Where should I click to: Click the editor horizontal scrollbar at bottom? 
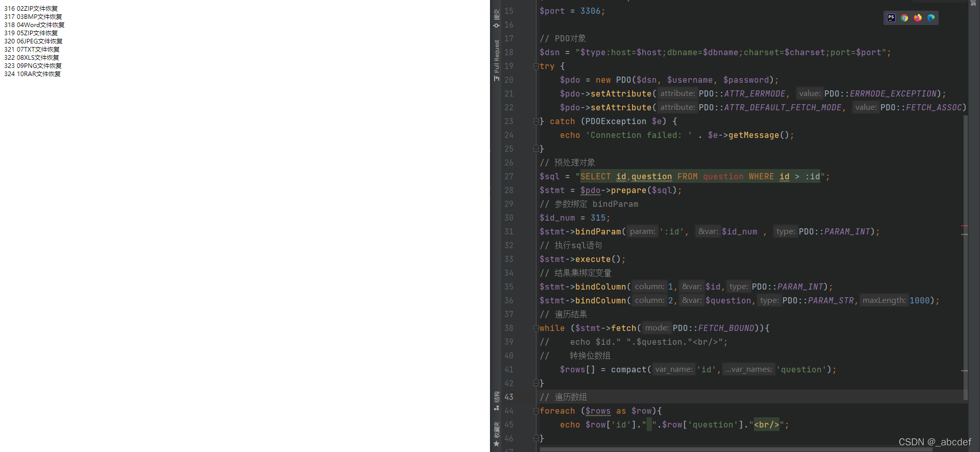[x=735, y=450]
